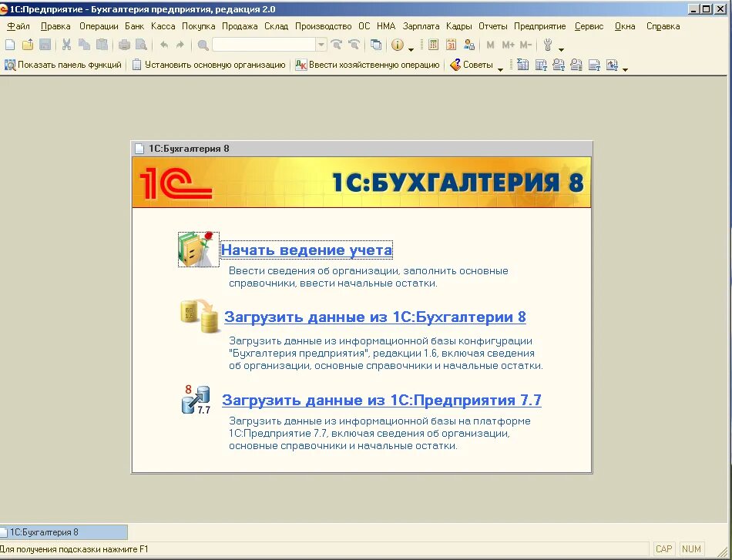Open the Производство menu
The width and height of the screenshot is (732, 560).
tap(323, 26)
